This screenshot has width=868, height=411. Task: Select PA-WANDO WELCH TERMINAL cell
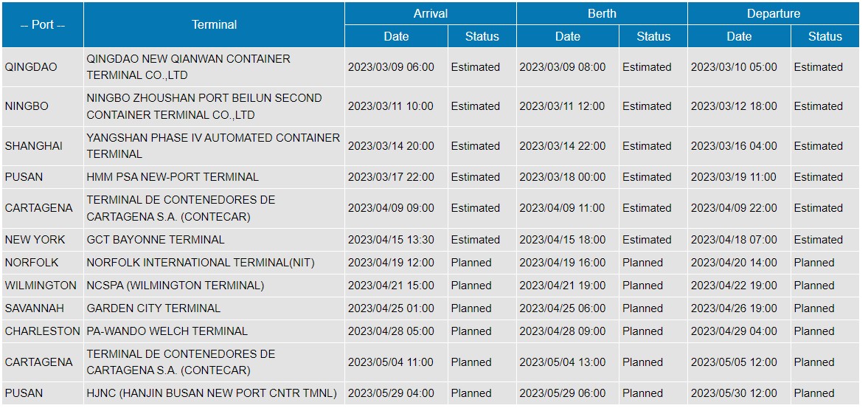(167, 331)
